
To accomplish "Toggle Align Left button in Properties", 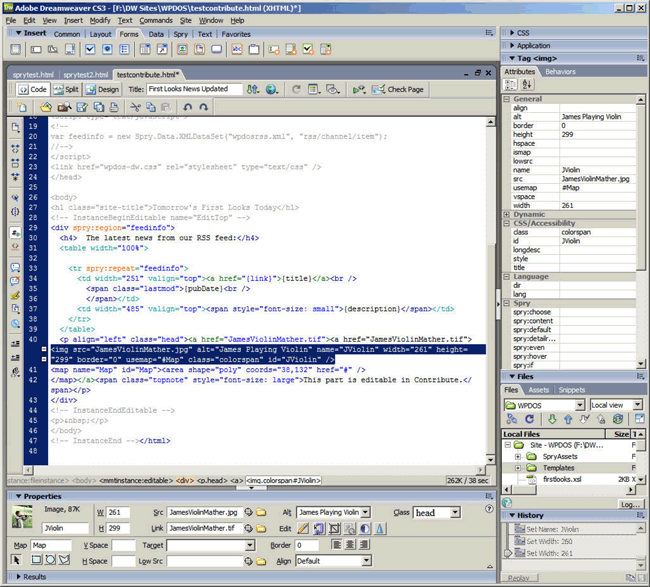I will 337,544.
